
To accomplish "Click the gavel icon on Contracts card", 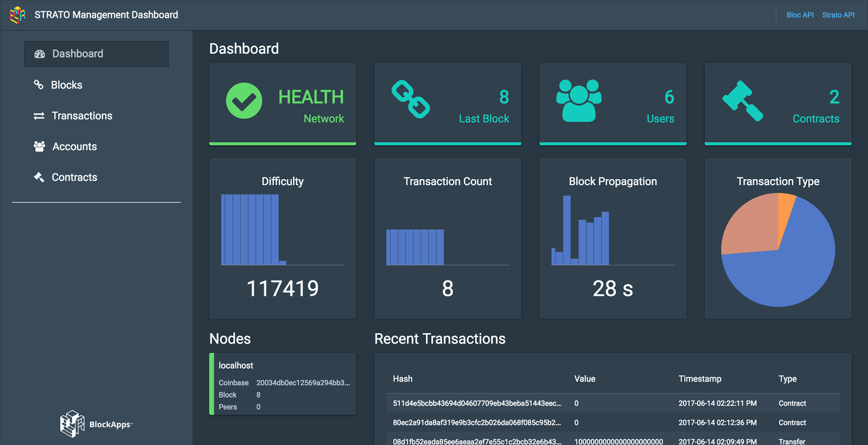I will click(x=743, y=101).
